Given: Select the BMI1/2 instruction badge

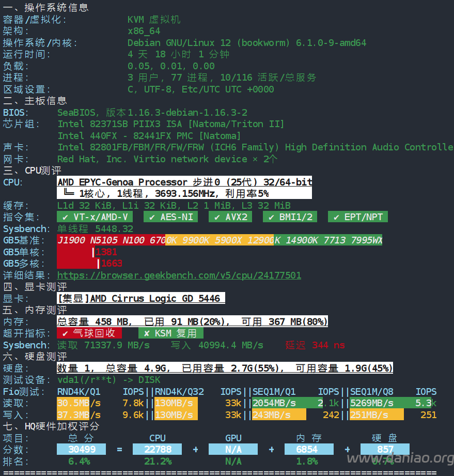Looking at the screenshot, I should [x=290, y=217].
